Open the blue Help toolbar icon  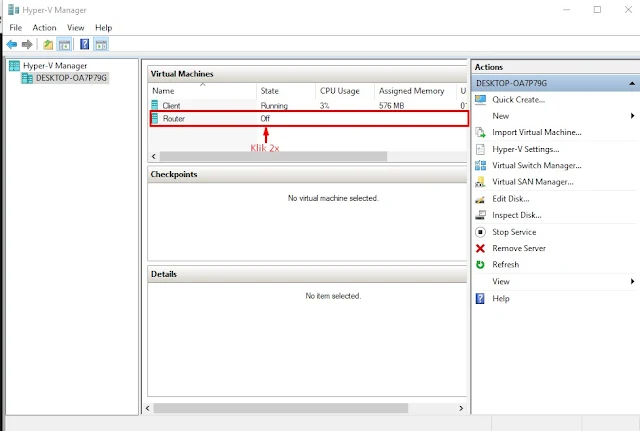(84, 44)
